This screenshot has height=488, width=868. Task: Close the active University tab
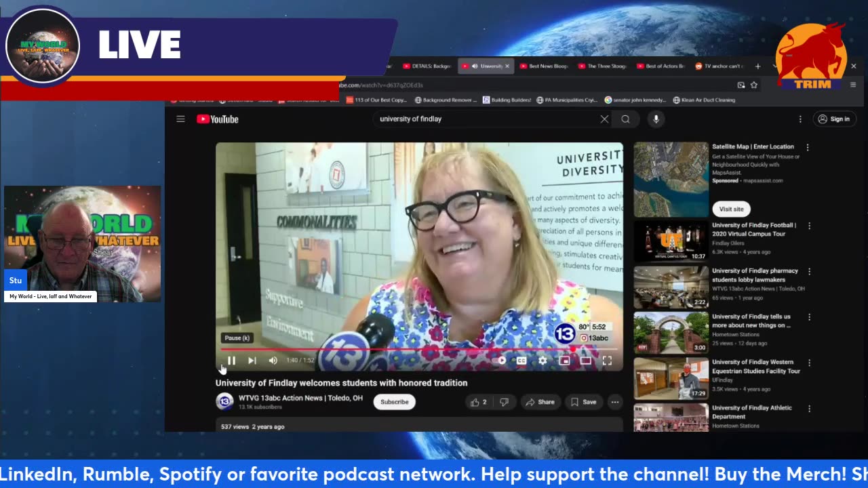[x=507, y=66]
